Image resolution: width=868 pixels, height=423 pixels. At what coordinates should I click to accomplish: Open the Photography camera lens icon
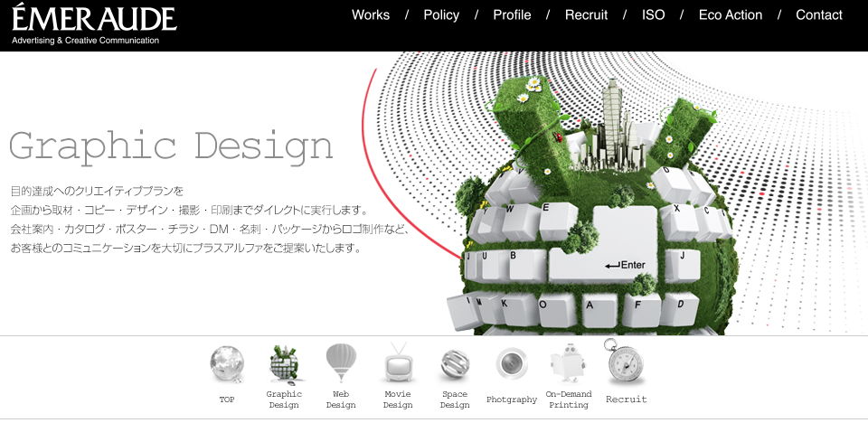coord(512,364)
